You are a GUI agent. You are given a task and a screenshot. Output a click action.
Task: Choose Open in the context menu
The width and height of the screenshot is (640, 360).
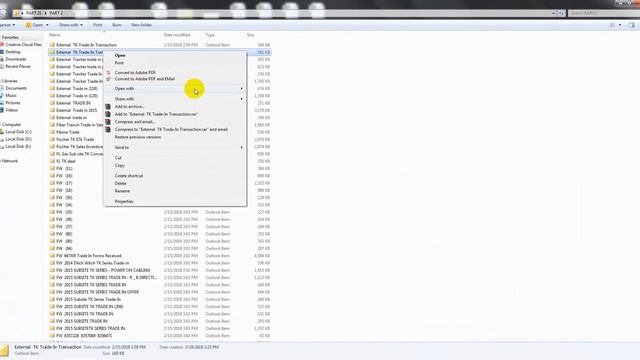120,56
